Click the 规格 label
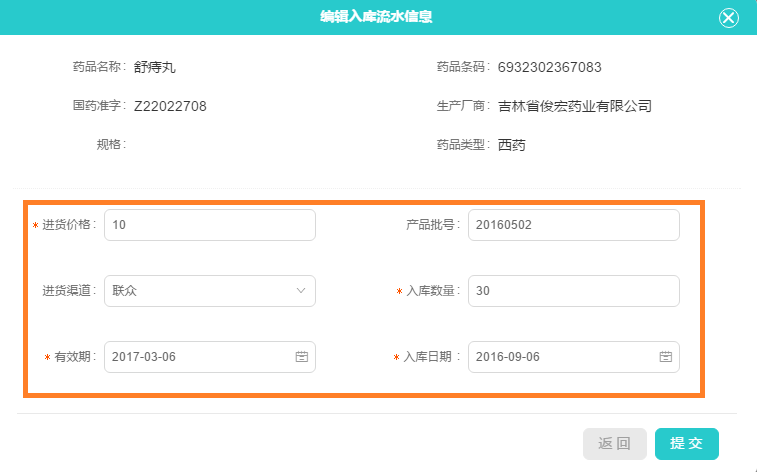758x472 pixels. (110, 144)
